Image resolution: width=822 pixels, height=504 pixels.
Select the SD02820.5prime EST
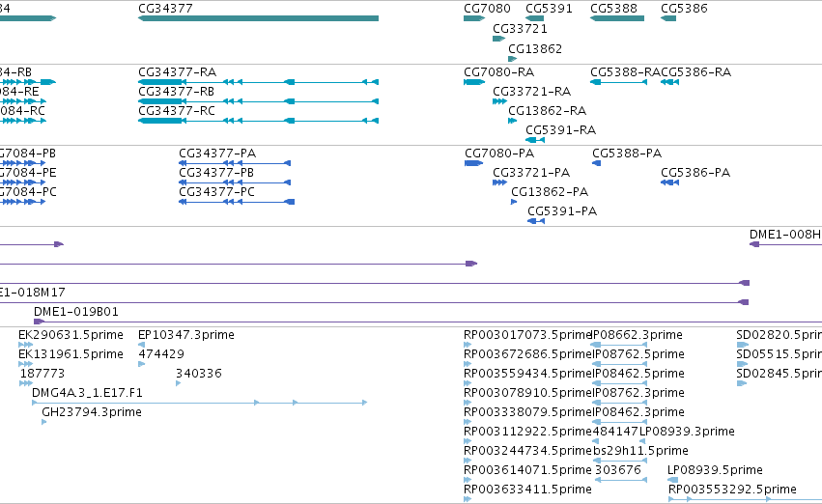click(743, 345)
